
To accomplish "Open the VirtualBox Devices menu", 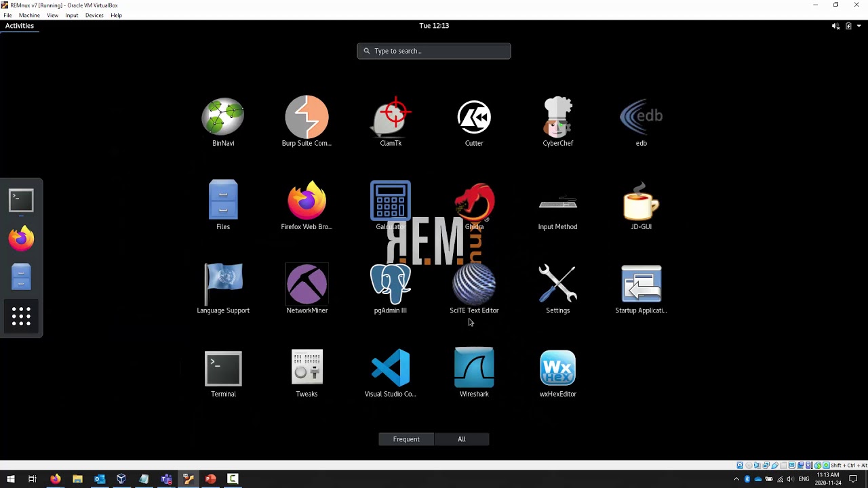I will pos(94,15).
